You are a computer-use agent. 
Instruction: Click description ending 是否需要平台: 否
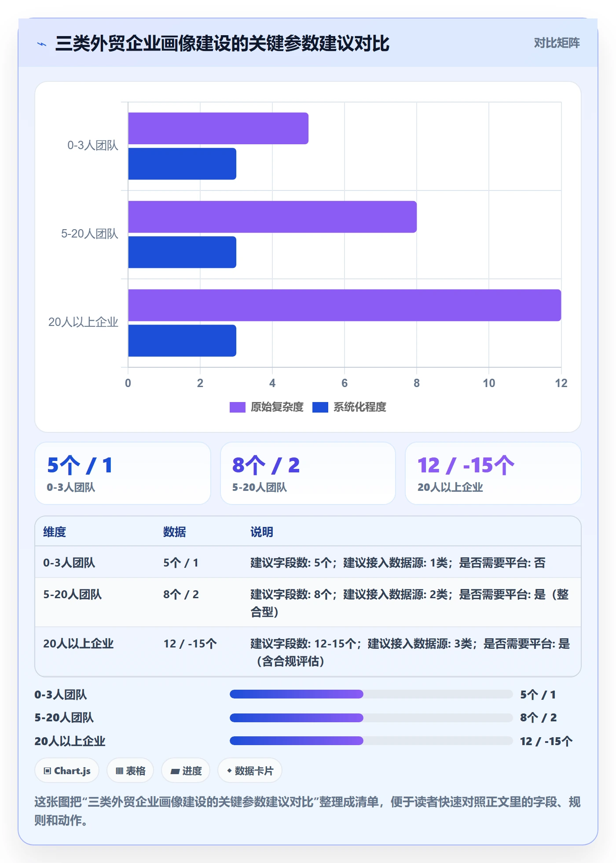(398, 563)
